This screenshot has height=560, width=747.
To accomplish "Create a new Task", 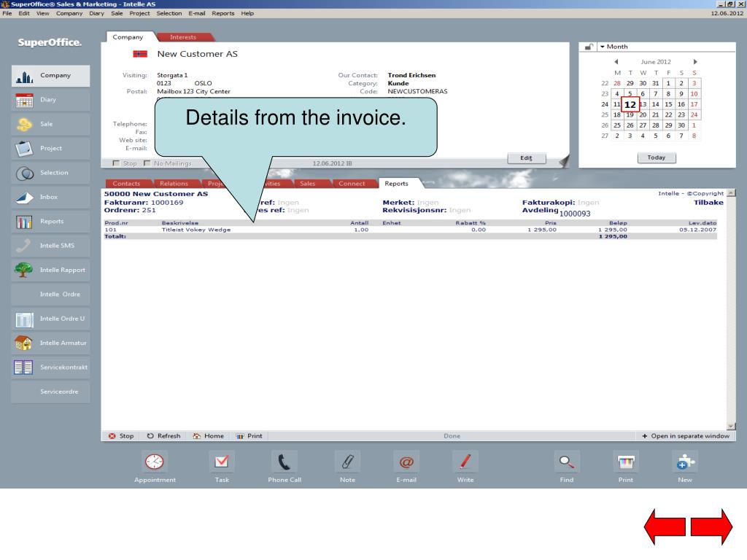I will (x=222, y=462).
